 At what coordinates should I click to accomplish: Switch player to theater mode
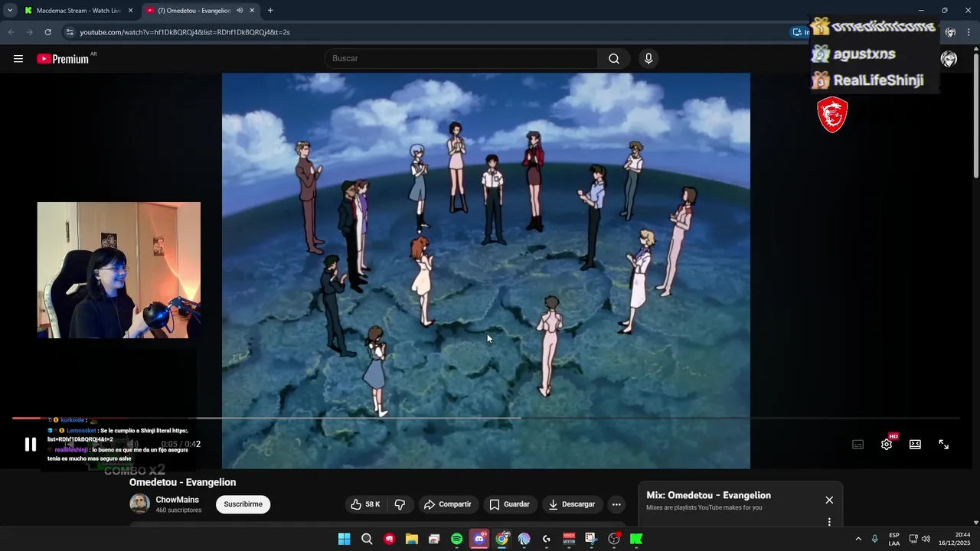coord(915,445)
